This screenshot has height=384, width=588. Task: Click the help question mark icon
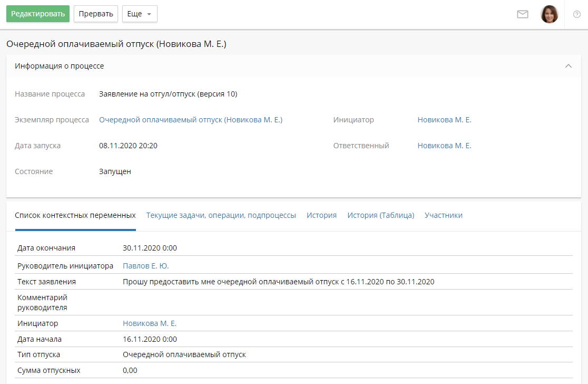tap(576, 14)
